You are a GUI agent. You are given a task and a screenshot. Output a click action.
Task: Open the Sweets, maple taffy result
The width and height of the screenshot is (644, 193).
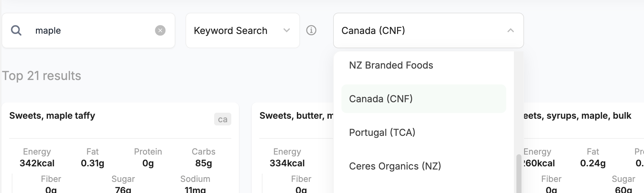[x=52, y=116]
